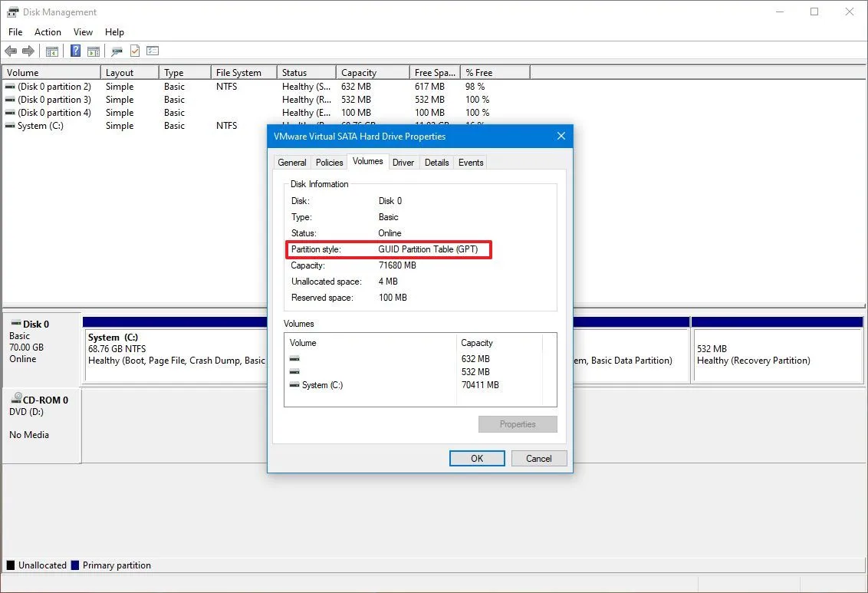This screenshot has width=868, height=593.
Task: Click the disk properties toolbar icon
Action: 117,51
